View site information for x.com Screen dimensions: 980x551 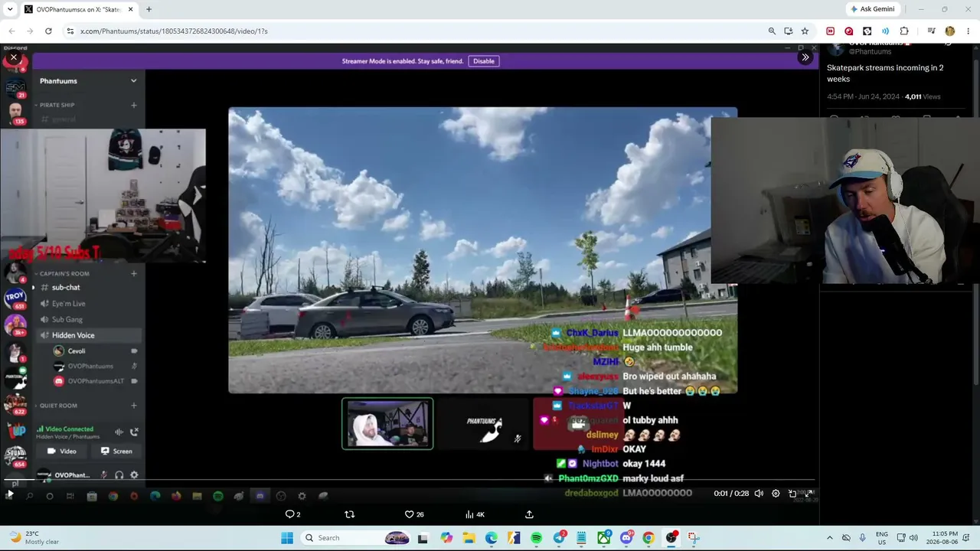click(x=70, y=31)
